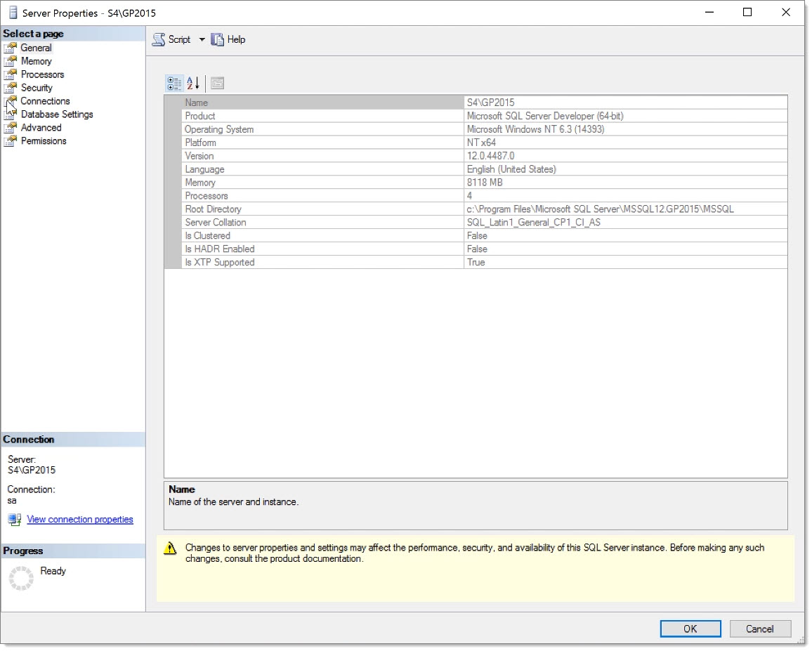The height and width of the screenshot is (651, 812).
Task: Select the Language property label
Action: (x=204, y=169)
